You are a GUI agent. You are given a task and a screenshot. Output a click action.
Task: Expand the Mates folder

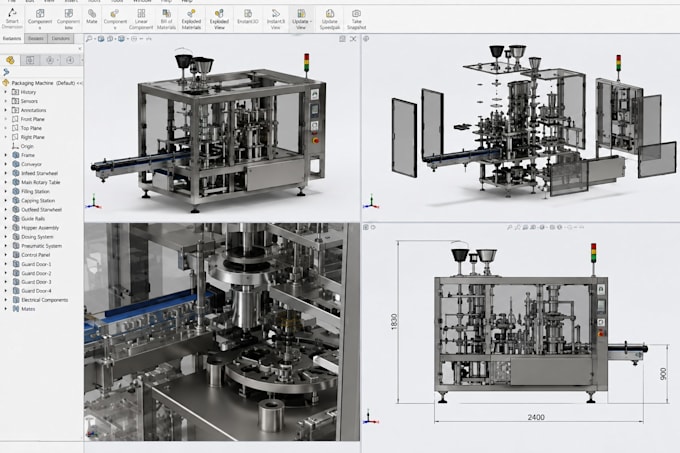tap(6, 309)
